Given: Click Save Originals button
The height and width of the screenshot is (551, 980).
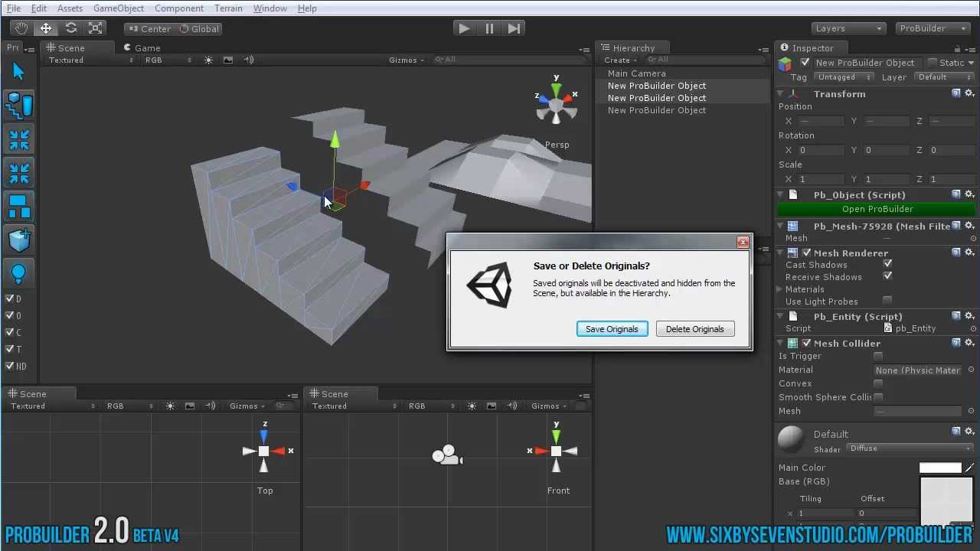Looking at the screenshot, I should 612,329.
